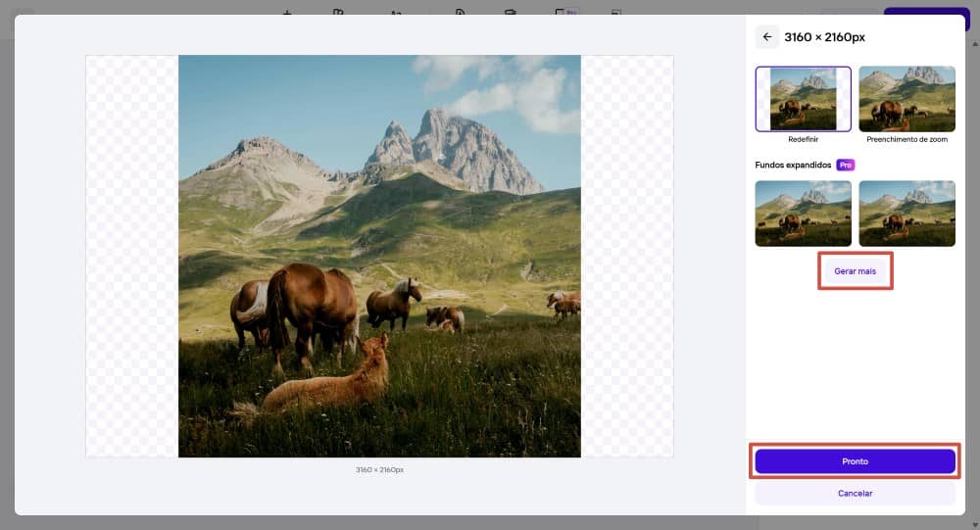Image resolution: width=980 pixels, height=530 pixels.
Task: Select the second expanded background thumbnail
Action: click(906, 214)
